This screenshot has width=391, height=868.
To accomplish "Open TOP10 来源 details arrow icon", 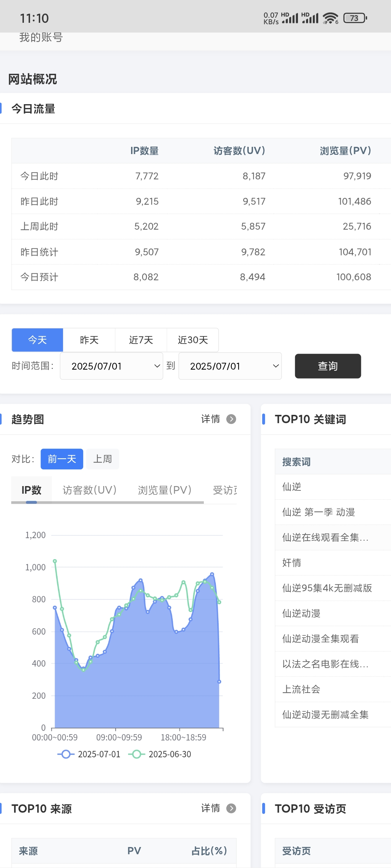I will click(231, 808).
